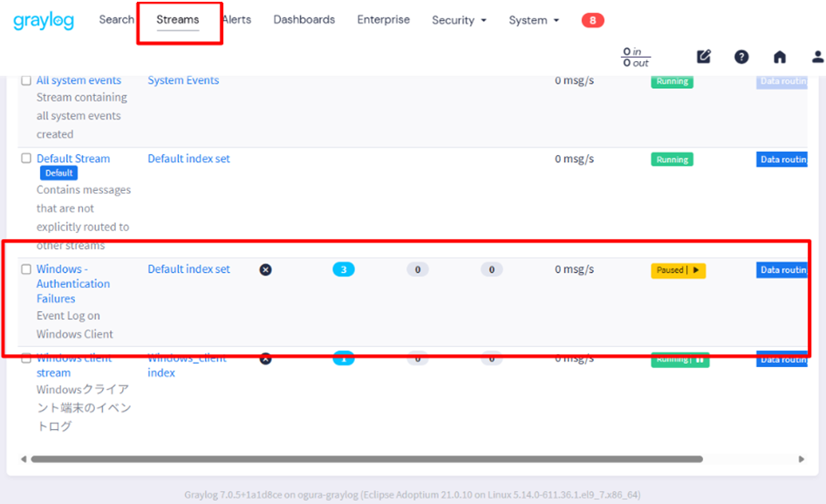Open Windows - Authentication Failures stream link
Viewport: 826px width, 504px height.
[x=73, y=283]
